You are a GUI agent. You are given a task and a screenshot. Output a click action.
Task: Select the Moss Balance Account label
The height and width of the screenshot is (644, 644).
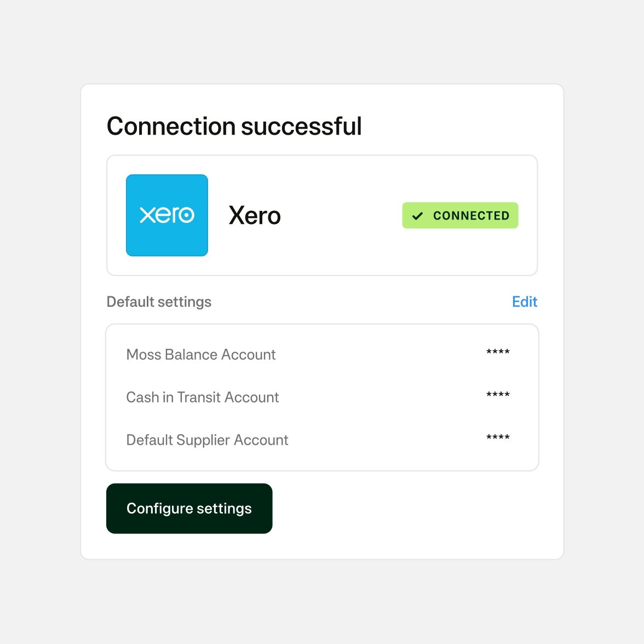click(x=201, y=355)
